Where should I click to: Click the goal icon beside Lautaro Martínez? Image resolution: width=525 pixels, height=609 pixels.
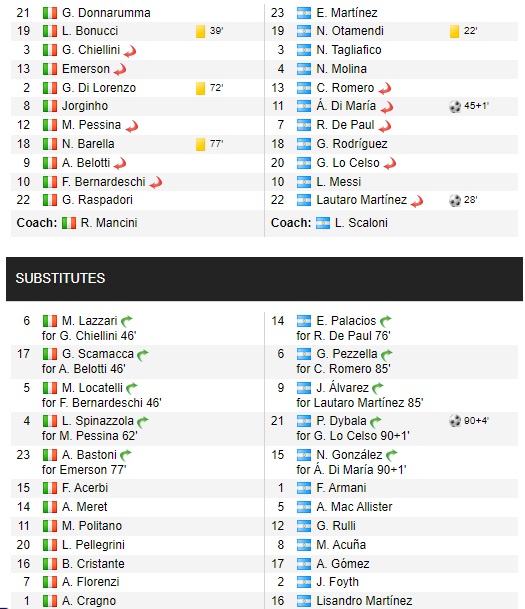click(x=455, y=200)
